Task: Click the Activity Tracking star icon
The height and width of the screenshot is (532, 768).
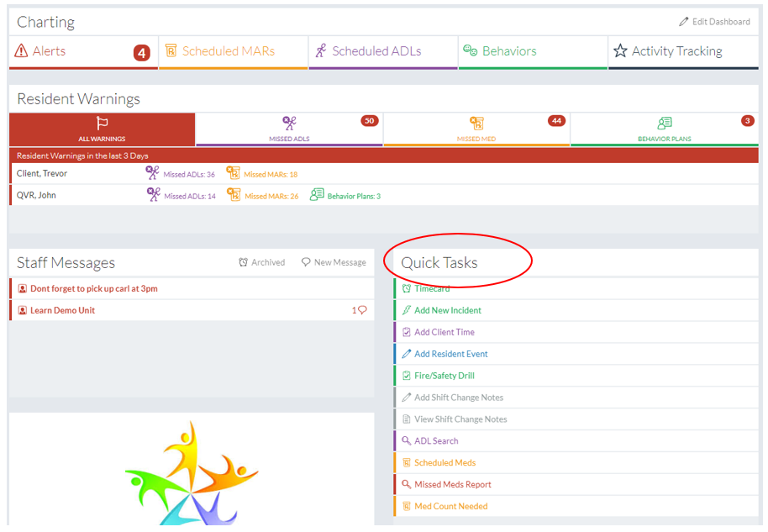Action: tap(620, 51)
